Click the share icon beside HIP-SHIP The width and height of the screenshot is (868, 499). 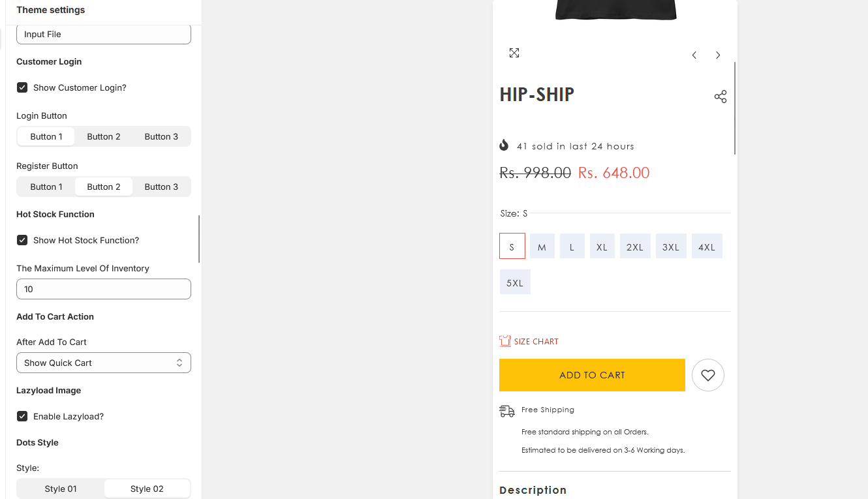(x=721, y=97)
